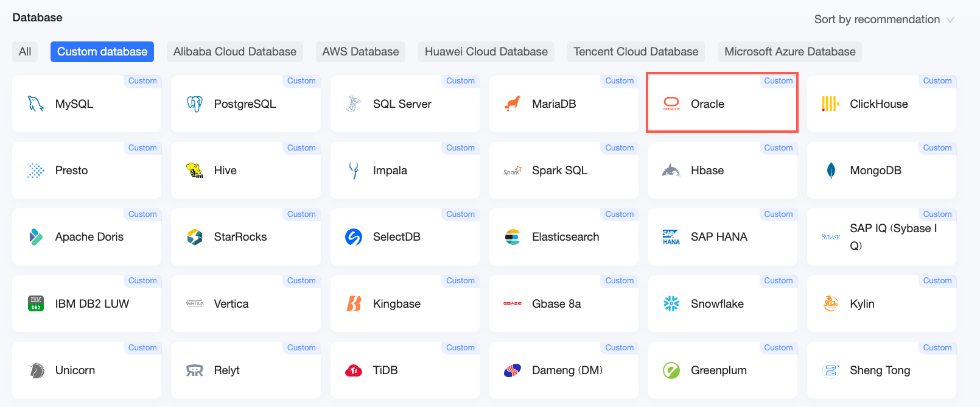Click the Snowflake logo icon

pyautogui.click(x=671, y=303)
